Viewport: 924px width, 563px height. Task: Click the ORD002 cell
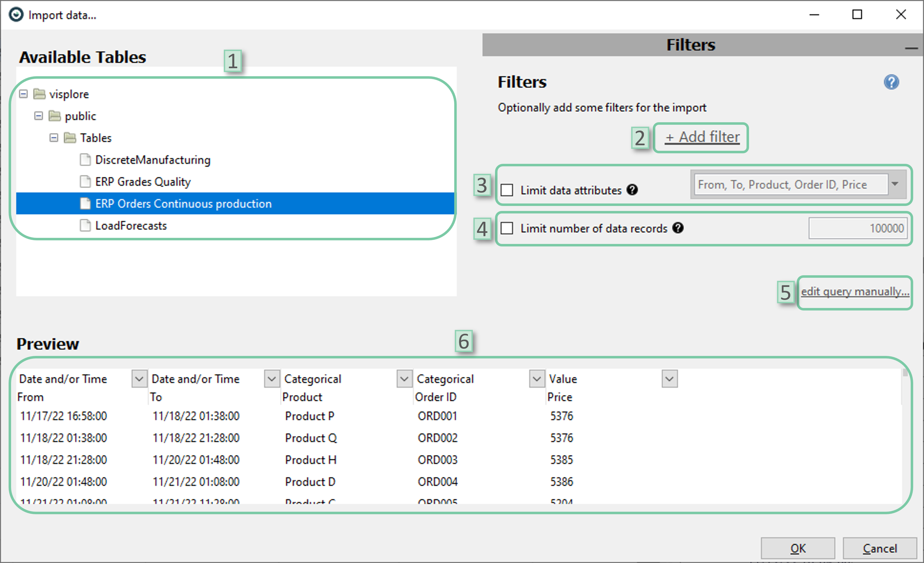tap(438, 438)
